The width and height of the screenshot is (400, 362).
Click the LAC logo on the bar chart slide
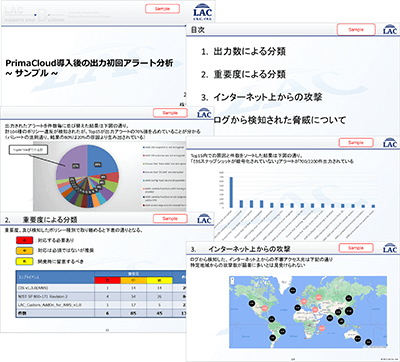[390, 143]
